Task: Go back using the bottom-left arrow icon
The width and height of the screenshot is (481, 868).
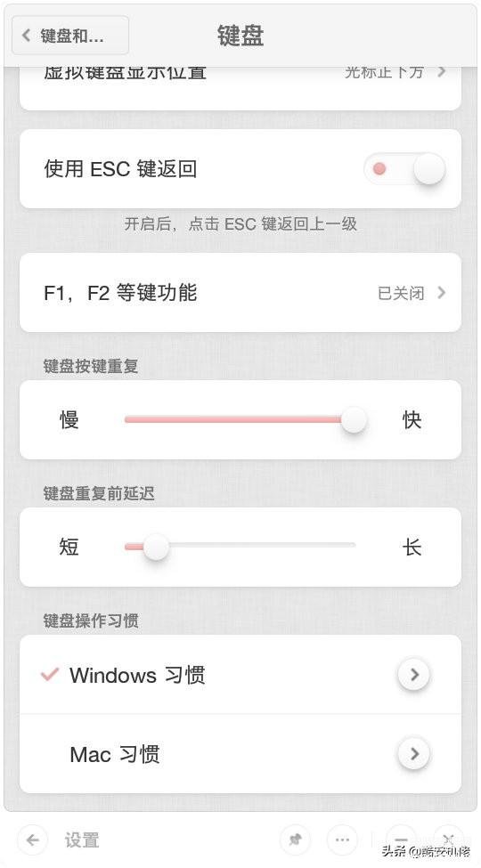Action: (33, 840)
